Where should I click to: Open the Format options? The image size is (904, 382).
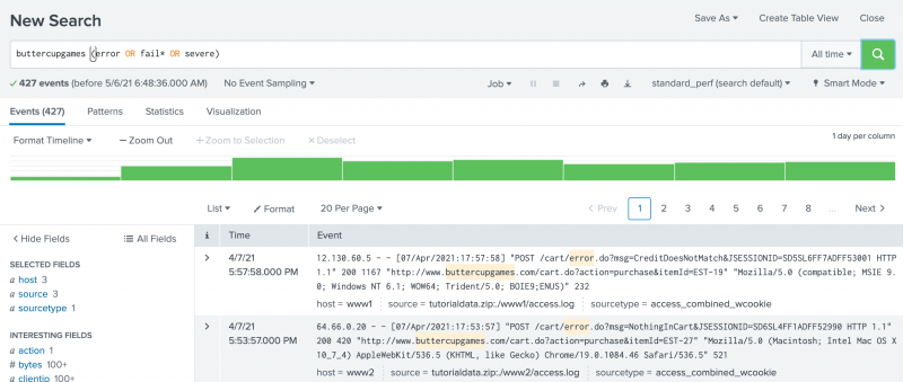(274, 209)
